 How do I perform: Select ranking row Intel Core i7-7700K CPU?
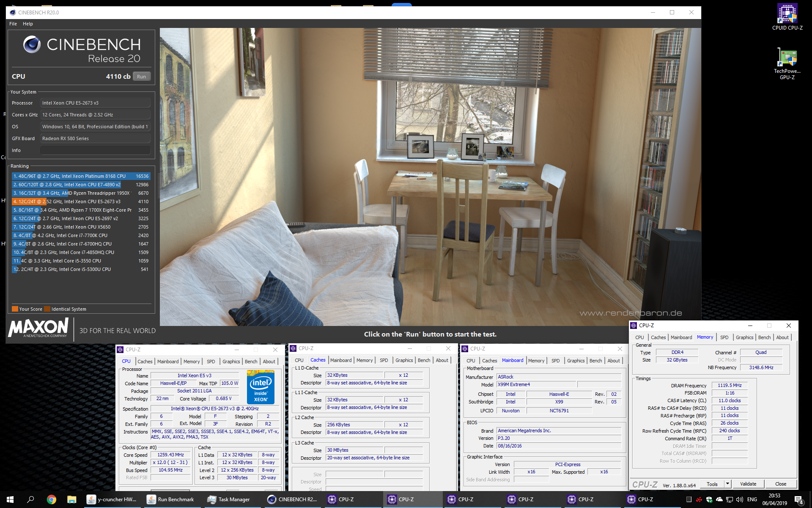pos(81,235)
